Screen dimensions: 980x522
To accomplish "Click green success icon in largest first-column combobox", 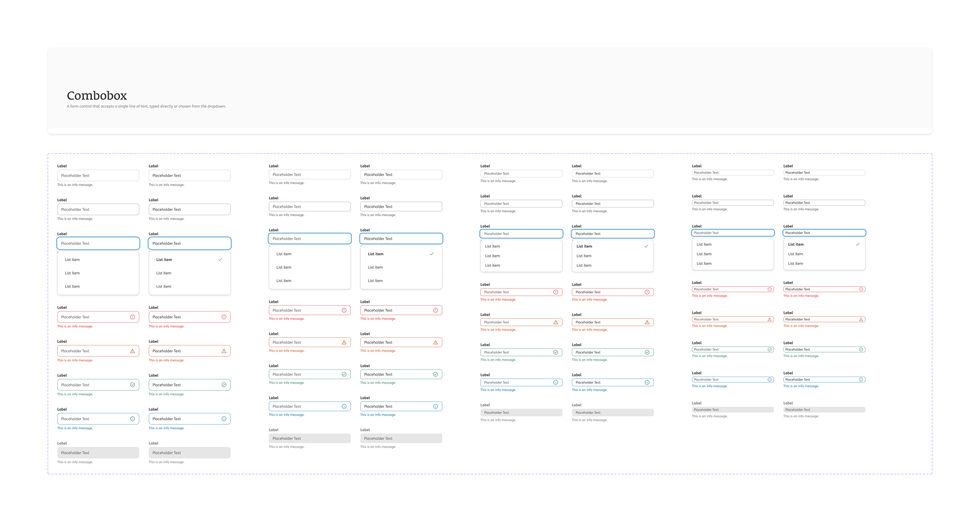I will 132,385.
